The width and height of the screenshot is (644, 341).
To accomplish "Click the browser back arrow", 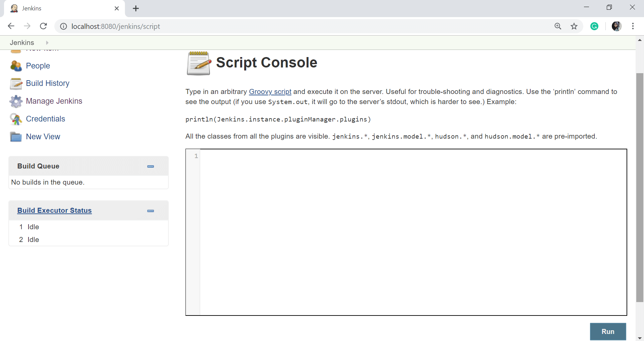I will click(11, 26).
